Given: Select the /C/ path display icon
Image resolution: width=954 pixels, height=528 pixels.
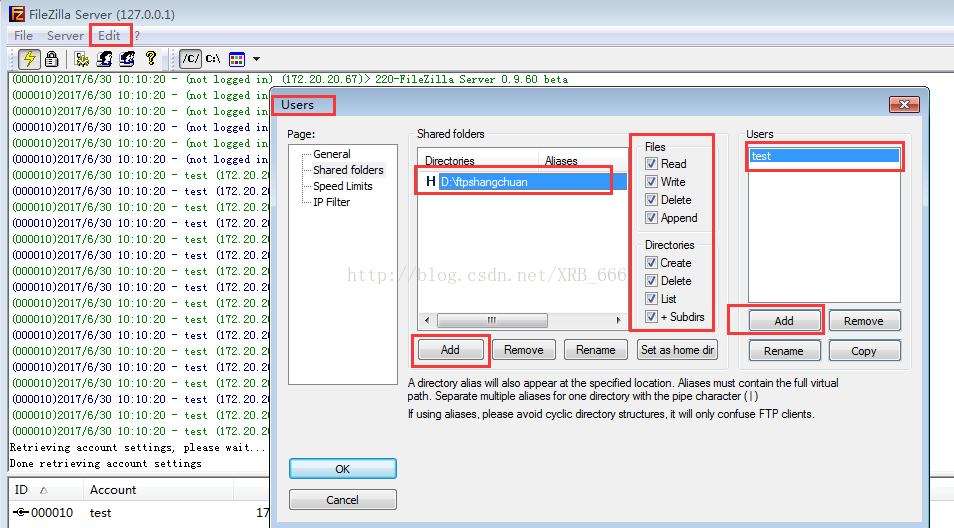Looking at the screenshot, I should click(190, 59).
